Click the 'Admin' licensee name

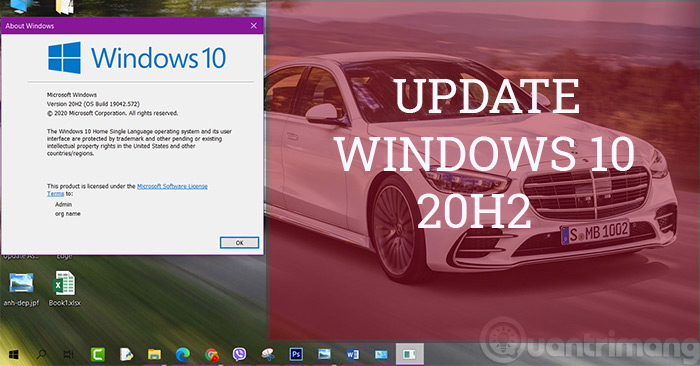[x=63, y=204]
